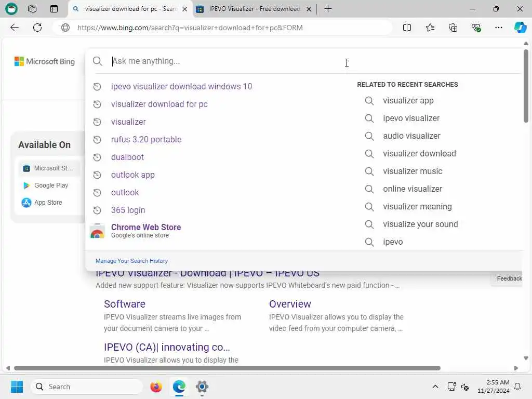Show hidden tray icons chevron
Image resolution: width=532 pixels, height=399 pixels.
click(x=435, y=387)
